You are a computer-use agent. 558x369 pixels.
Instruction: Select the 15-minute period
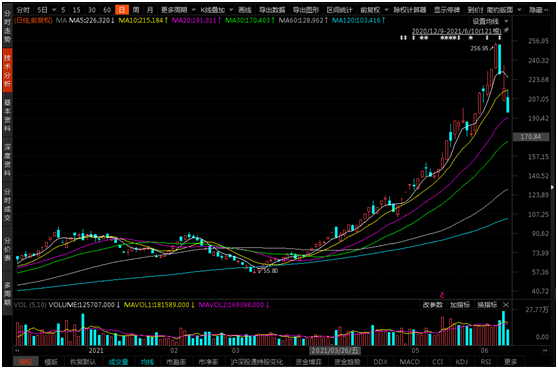coord(76,10)
